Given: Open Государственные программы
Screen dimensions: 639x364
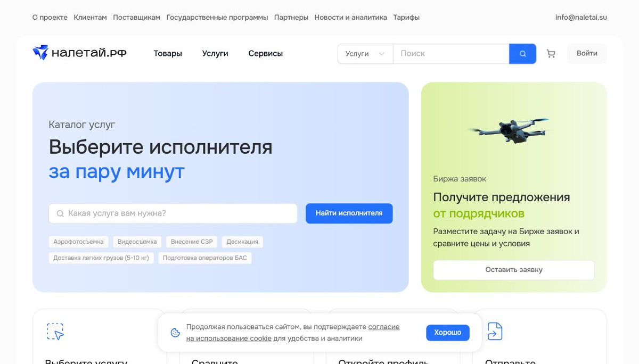Looking at the screenshot, I should 217,17.
